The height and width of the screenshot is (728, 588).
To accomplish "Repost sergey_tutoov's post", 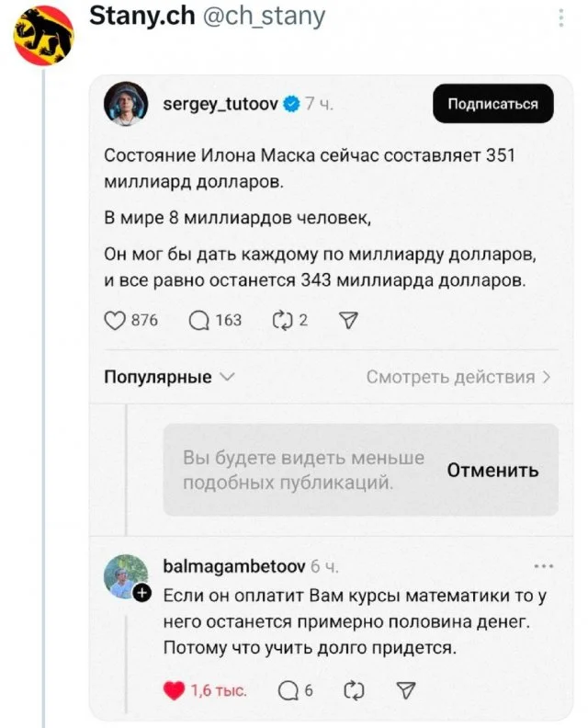I will click(280, 320).
